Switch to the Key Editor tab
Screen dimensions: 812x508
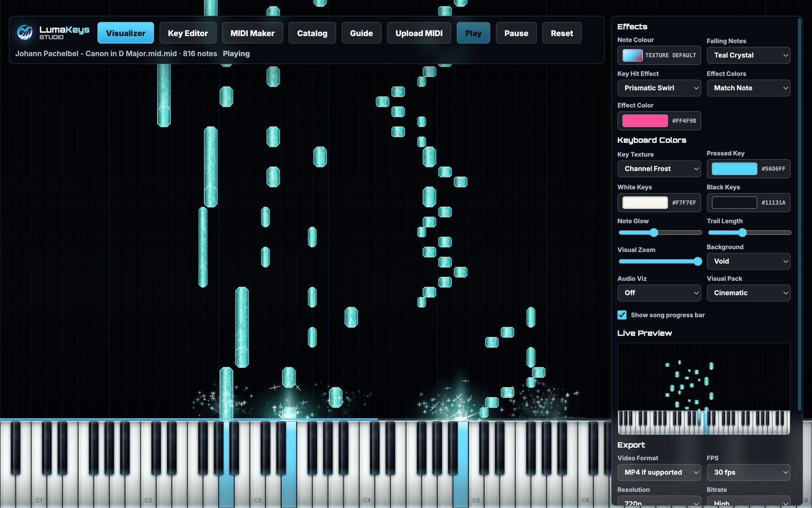click(188, 33)
